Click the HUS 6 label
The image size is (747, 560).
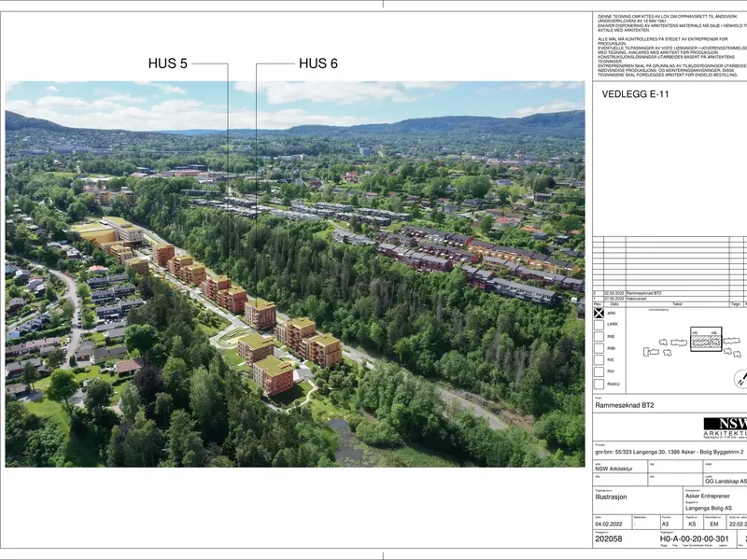pyautogui.click(x=318, y=63)
